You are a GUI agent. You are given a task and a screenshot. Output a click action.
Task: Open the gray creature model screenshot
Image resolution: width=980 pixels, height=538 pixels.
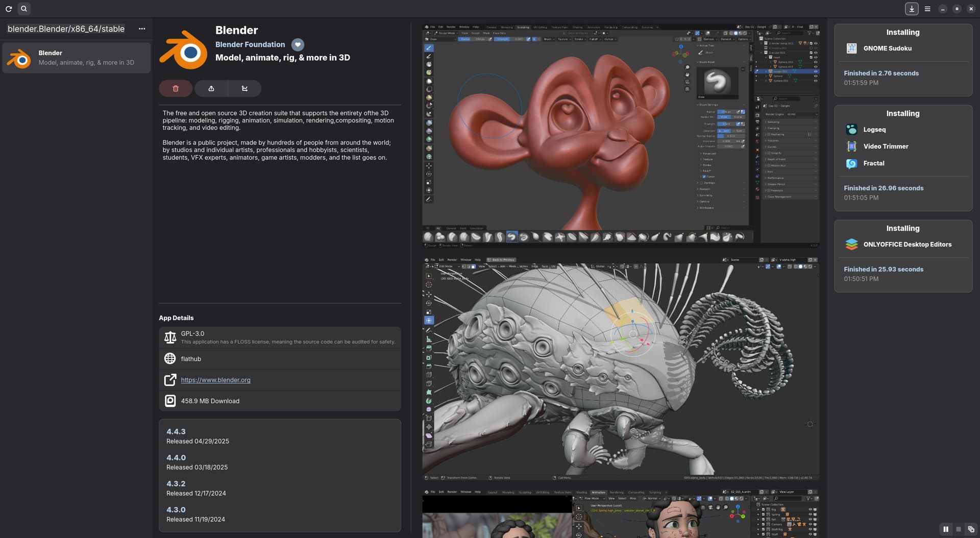(621, 369)
